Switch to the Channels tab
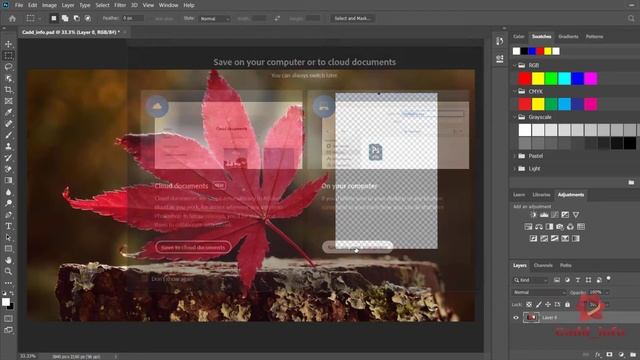 coord(543,266)
